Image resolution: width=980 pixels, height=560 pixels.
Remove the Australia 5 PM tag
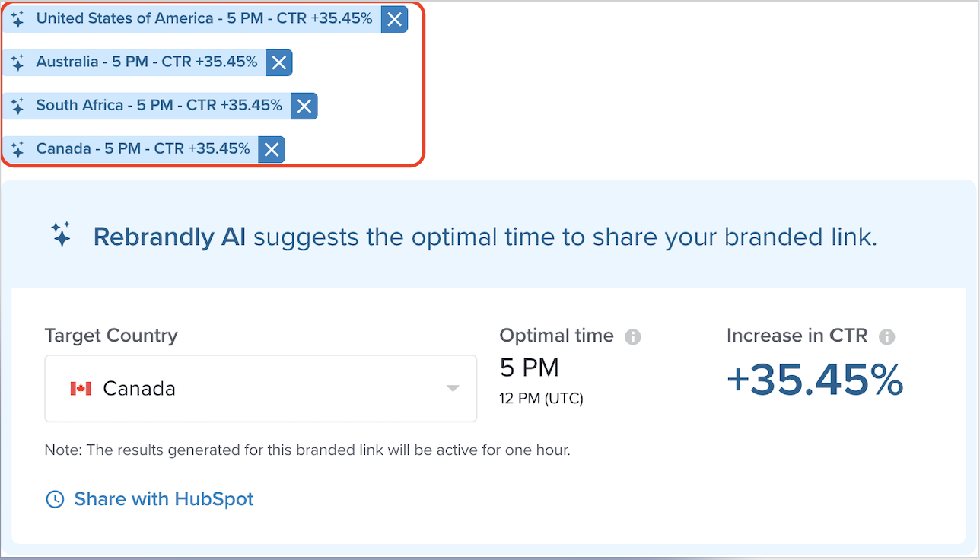(279, 63)
